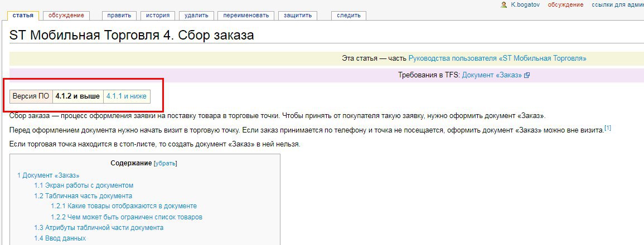Follow the ссылки для админ link

coord(618,5)
